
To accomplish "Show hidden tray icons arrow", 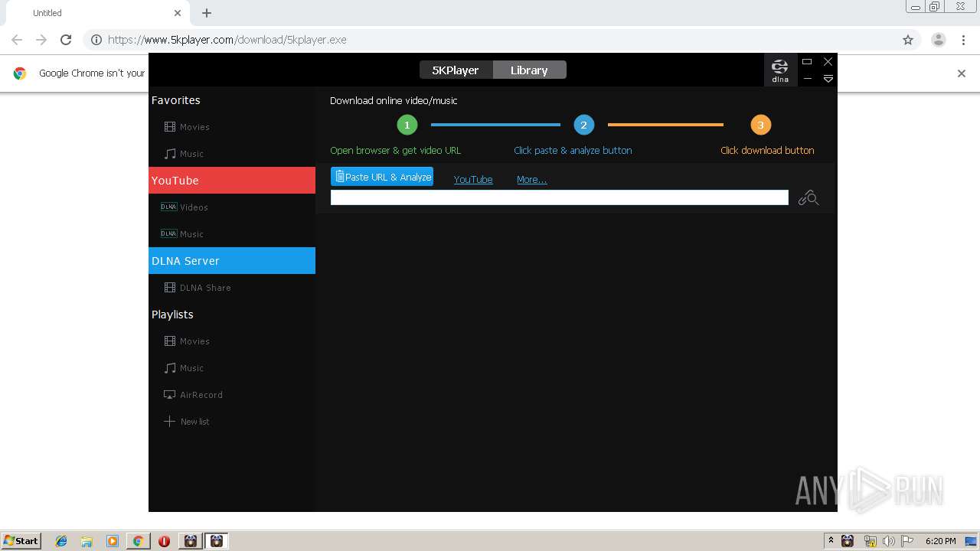I will (831, 541).
